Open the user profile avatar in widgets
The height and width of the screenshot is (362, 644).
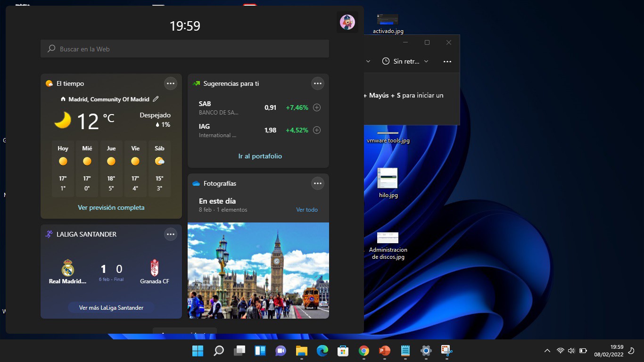(347, 22)
